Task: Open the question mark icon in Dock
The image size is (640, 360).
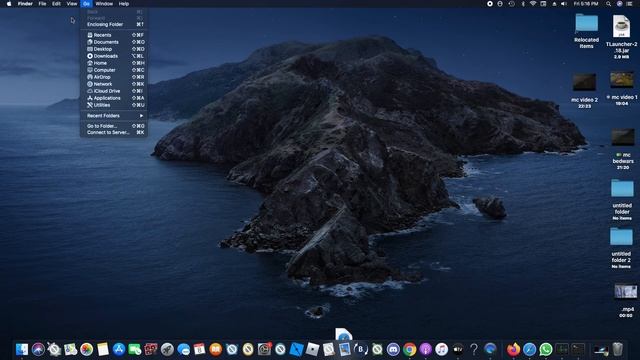Action: pyautogui.click(x=474, y=349)
